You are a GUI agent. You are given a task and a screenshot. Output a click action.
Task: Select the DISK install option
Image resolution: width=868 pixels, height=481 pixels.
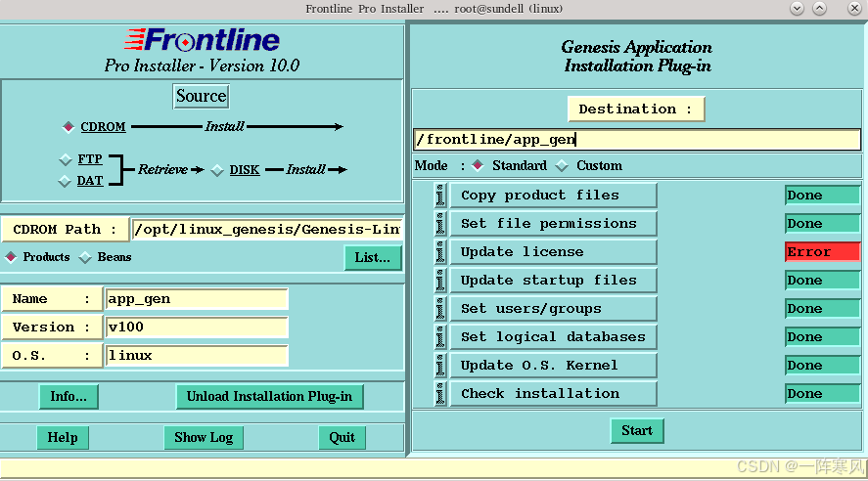pyautogui.click(x=217, y=170)
